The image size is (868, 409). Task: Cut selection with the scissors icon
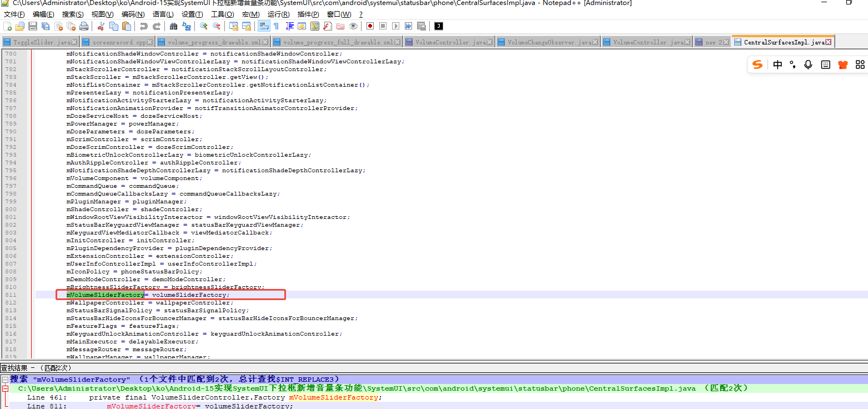(x=101, y=26)
